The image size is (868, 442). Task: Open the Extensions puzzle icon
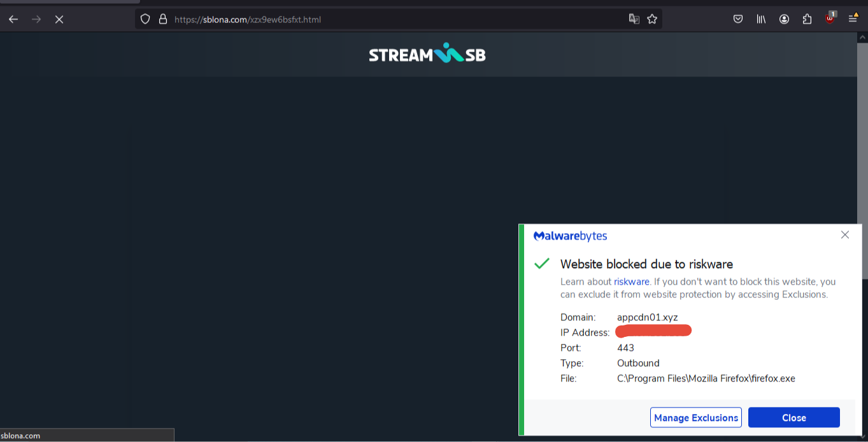(x=807, y=19)
